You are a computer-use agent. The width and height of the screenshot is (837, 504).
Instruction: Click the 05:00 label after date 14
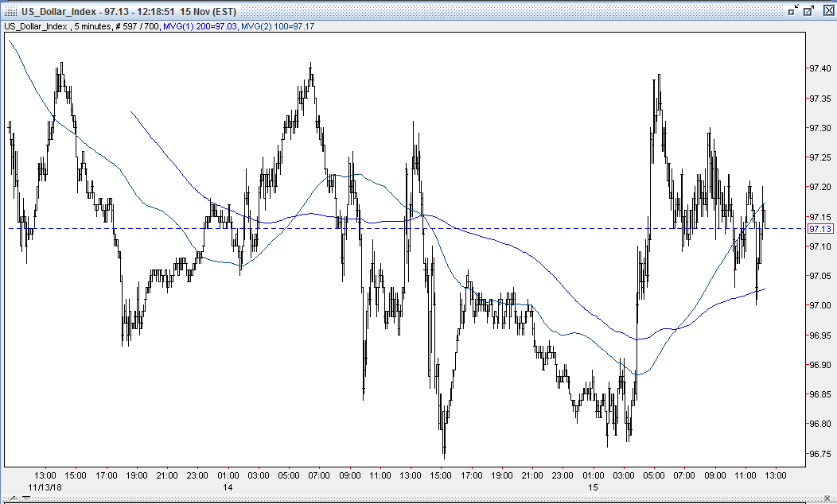point(289,475)
